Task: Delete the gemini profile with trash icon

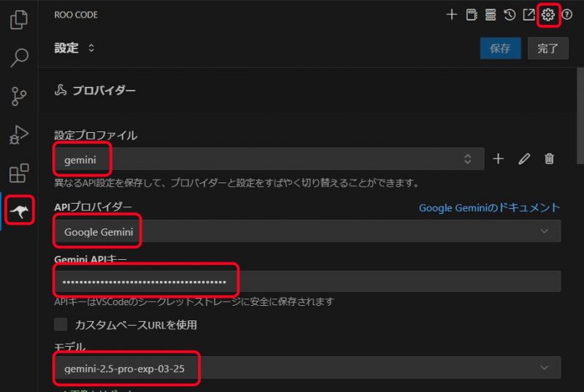Action: pos(550,159)
